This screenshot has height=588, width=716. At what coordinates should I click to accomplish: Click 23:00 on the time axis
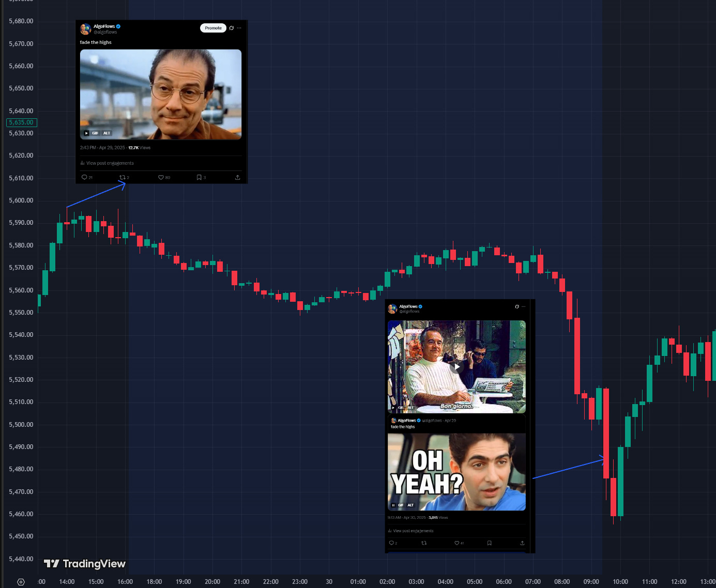pyautogui.click(x=300, y=582)
